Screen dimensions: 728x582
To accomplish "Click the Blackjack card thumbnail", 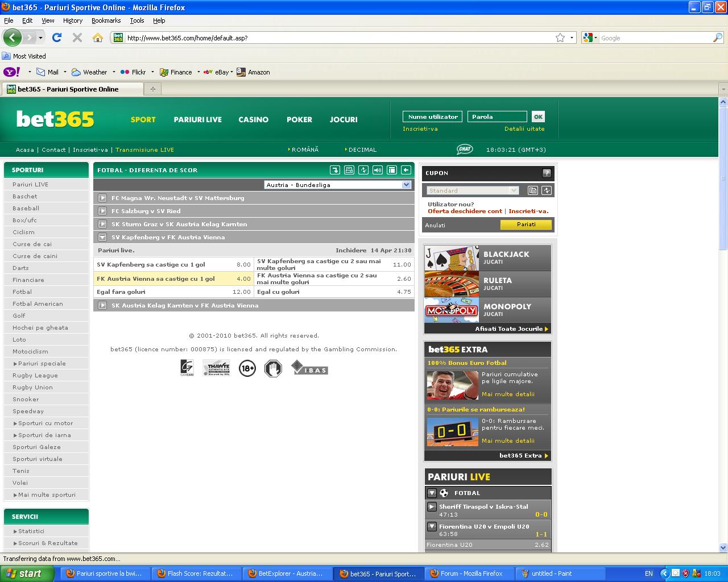I will 452,257.
